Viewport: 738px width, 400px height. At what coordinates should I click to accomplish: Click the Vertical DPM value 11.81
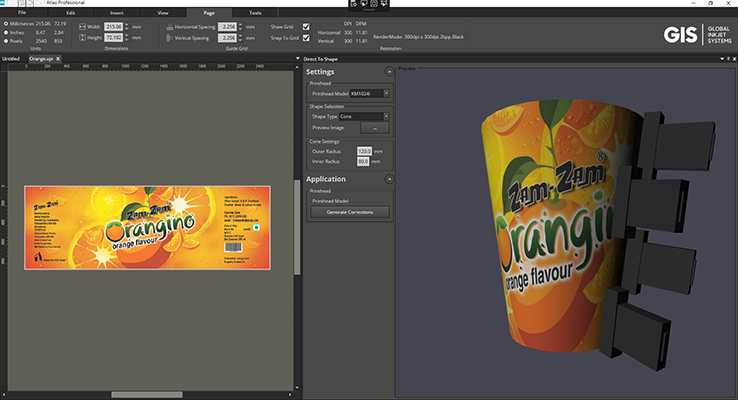point(361,41)
